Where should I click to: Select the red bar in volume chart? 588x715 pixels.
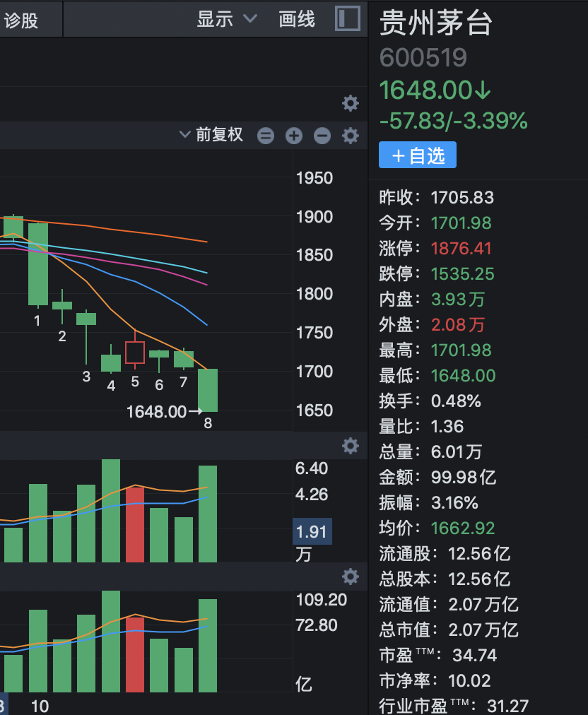pyautogui.click(x=135, y=523)
